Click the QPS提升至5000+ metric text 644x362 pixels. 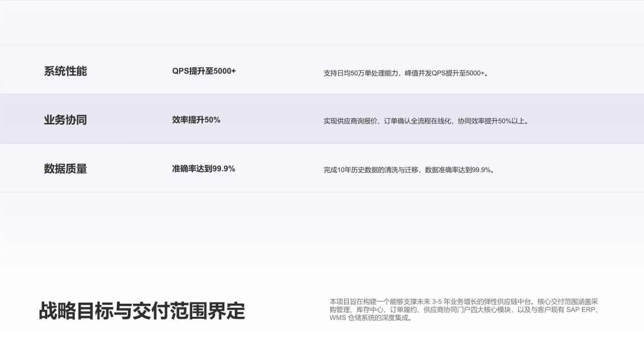[x=204, y=71]
